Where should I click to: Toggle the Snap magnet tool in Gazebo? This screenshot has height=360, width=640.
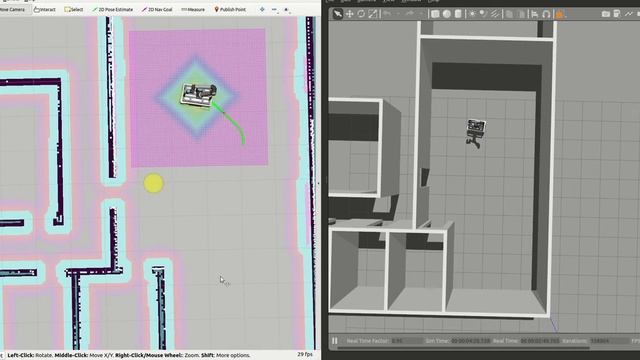[x=546, y=14]
